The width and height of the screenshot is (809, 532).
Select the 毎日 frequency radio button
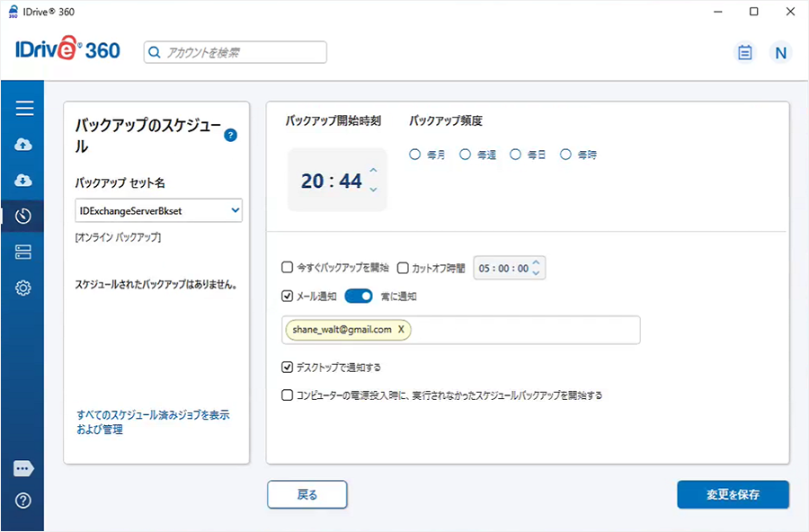click(x=516, y=155)
